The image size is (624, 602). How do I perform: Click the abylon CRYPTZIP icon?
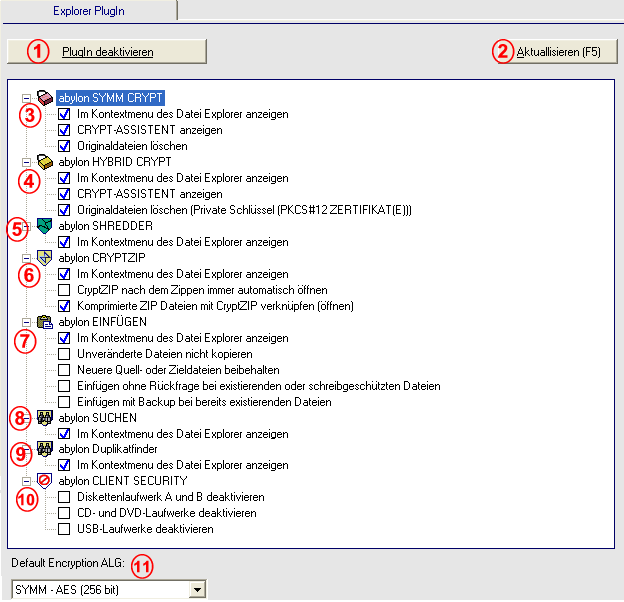tap(44, 258)
